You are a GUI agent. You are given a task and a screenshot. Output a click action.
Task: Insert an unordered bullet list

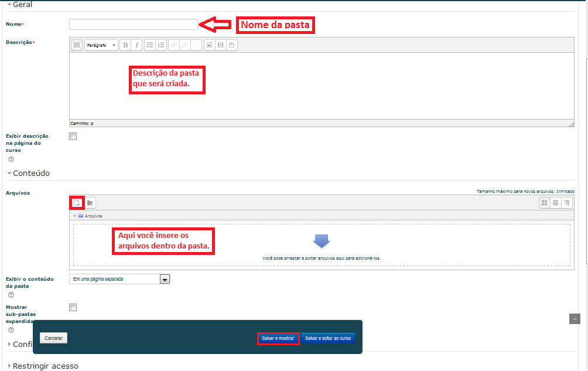pos(150,45)
